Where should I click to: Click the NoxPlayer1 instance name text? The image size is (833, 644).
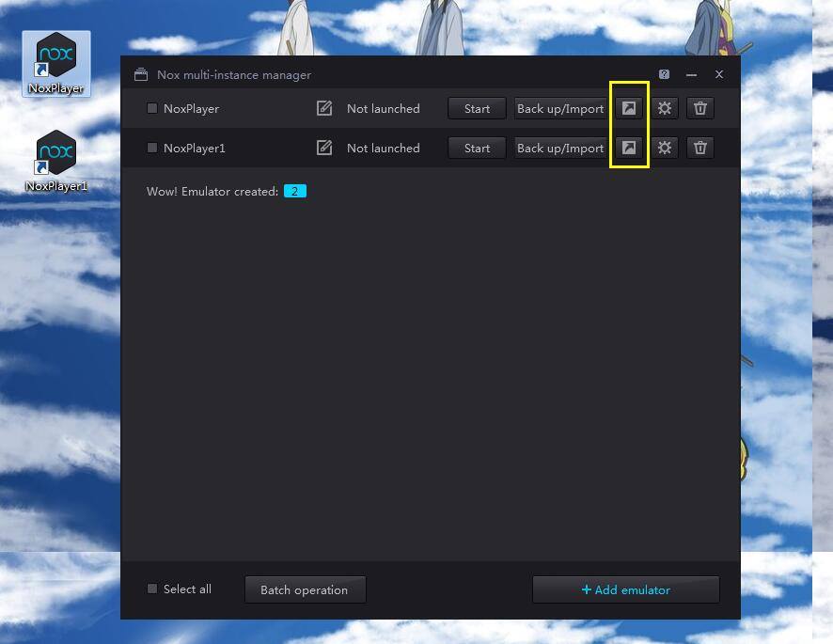pos(195,149)
